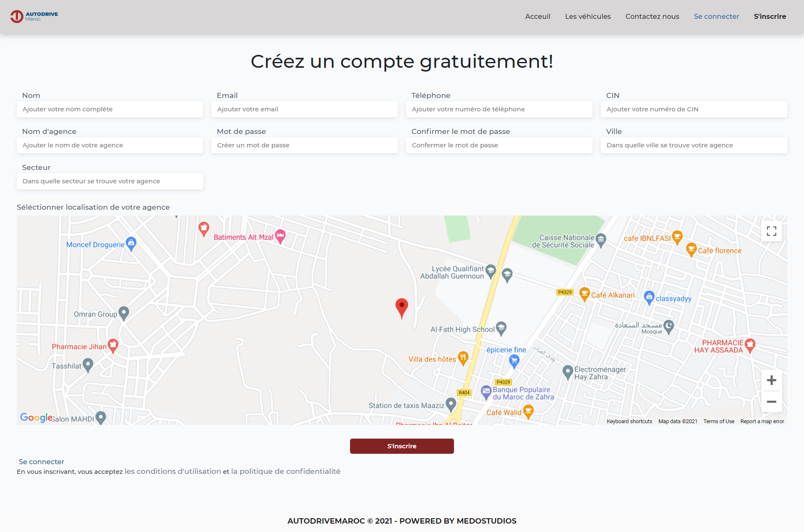Focus the Confirmer le mot de passe field
The image size is (804, 532).
point(499,145)
